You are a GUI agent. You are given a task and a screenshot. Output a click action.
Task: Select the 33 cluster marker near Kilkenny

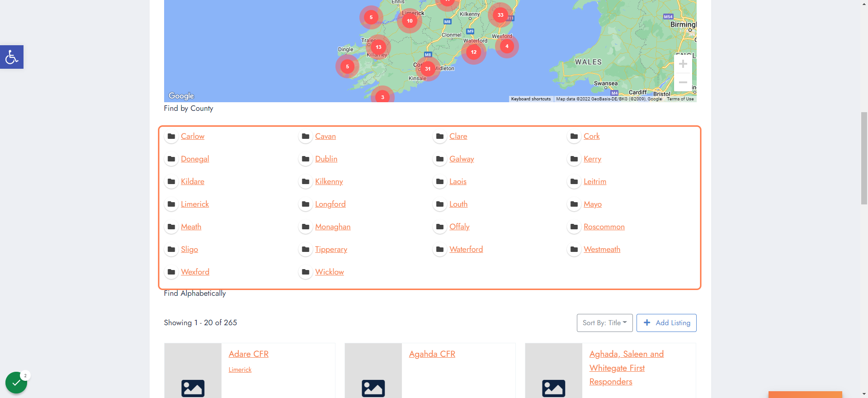(500, 15)
